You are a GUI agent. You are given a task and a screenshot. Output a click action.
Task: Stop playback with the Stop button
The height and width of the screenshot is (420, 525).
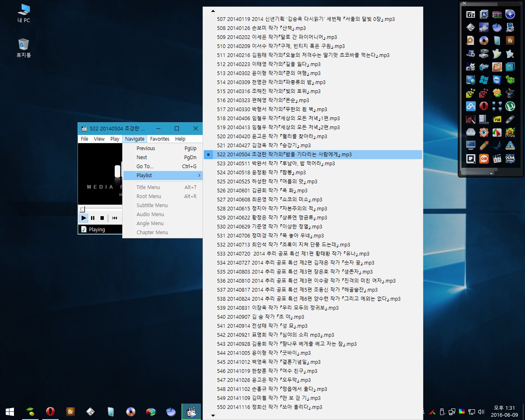102,218
